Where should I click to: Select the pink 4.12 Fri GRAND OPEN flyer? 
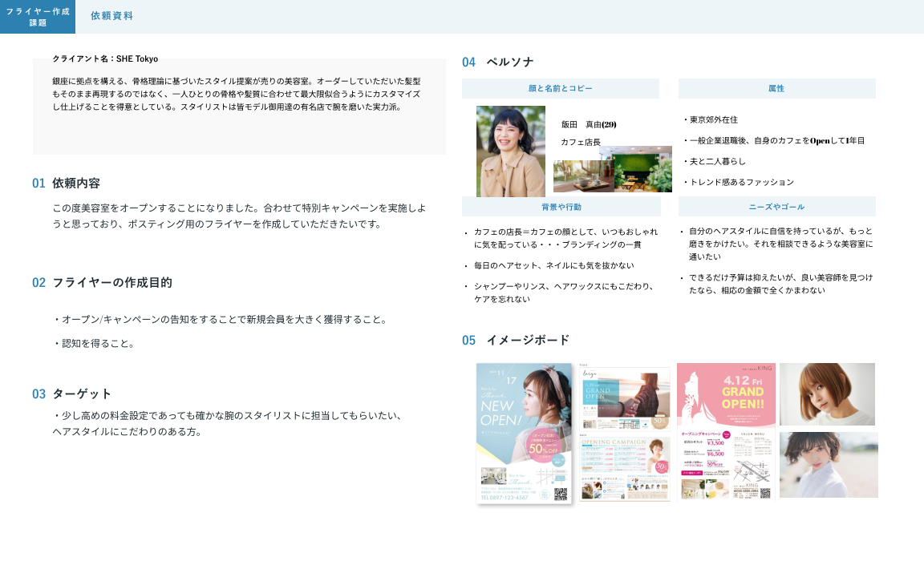(x=726, y=394)
